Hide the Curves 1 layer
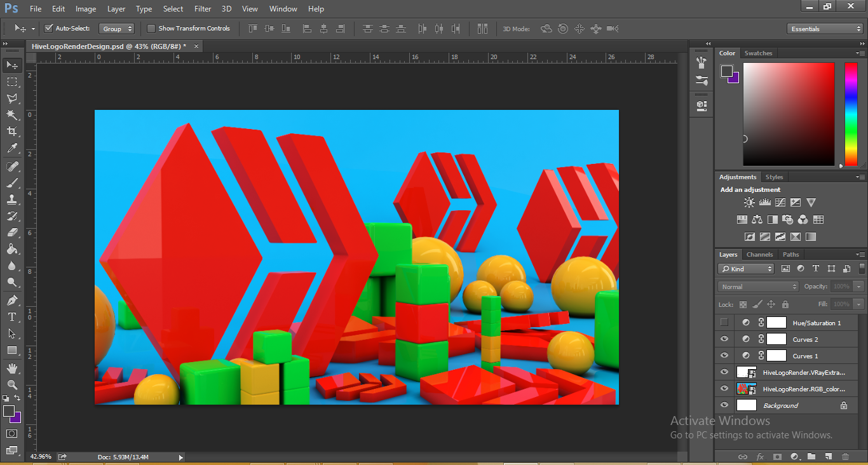This screenshot has height=465, width=868. click(724, 356)
